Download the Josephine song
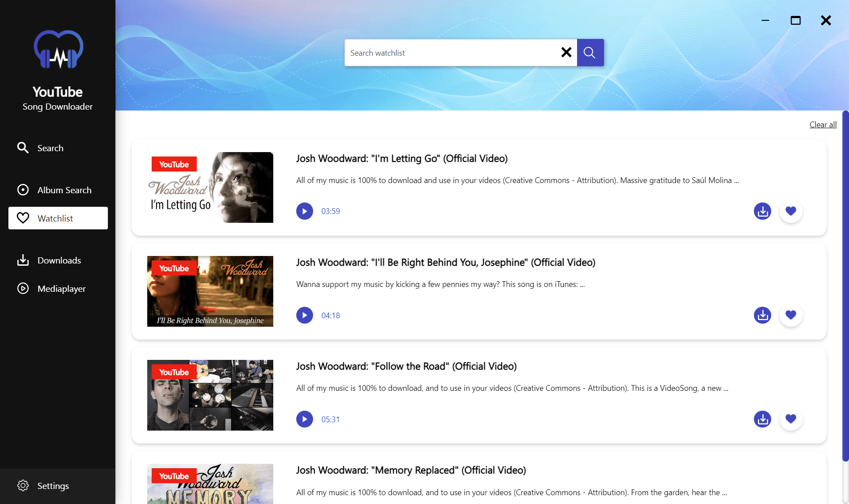 pyautogui.click(x=762, y=315)
